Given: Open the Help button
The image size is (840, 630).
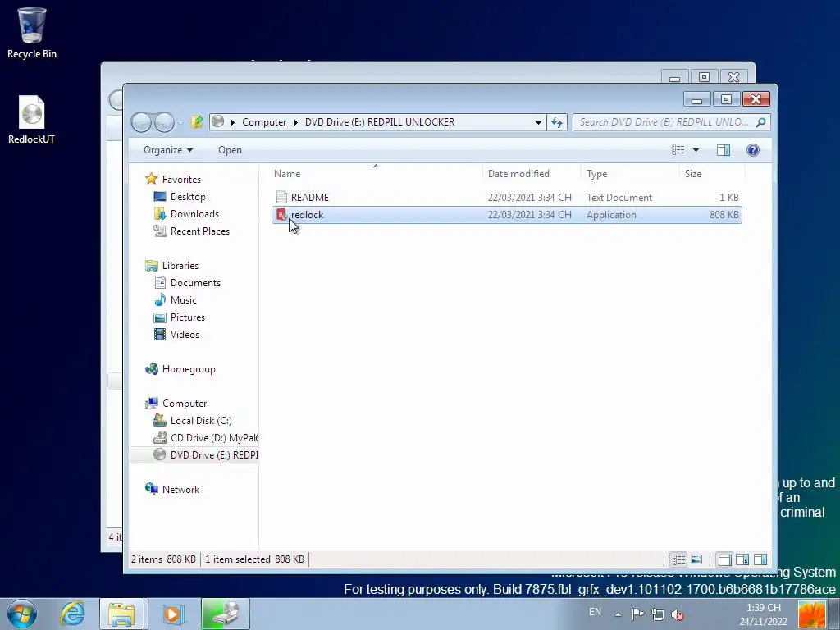Looking at the screenshot, I should click(753, 150).
